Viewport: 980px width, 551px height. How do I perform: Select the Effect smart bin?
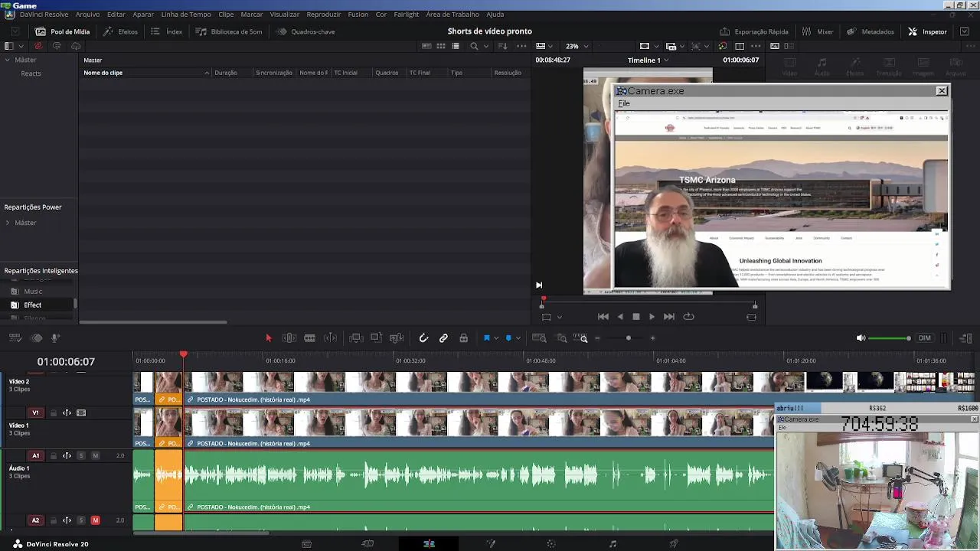32,305
